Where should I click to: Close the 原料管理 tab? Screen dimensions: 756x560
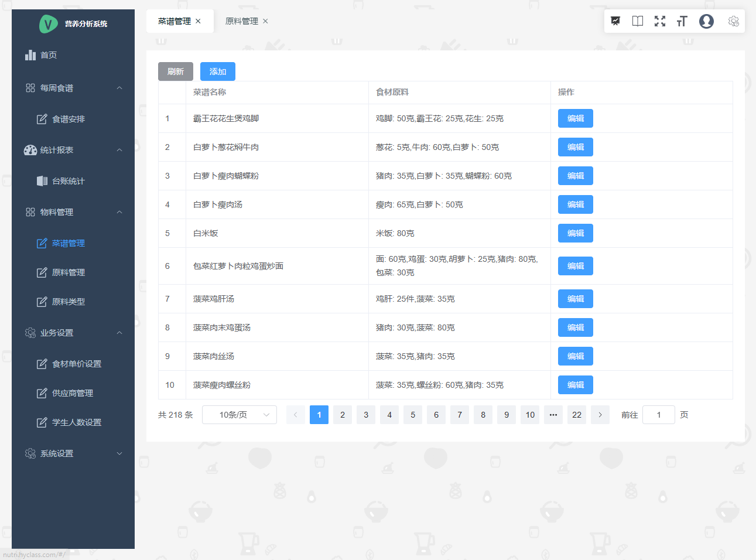[265, 21]
